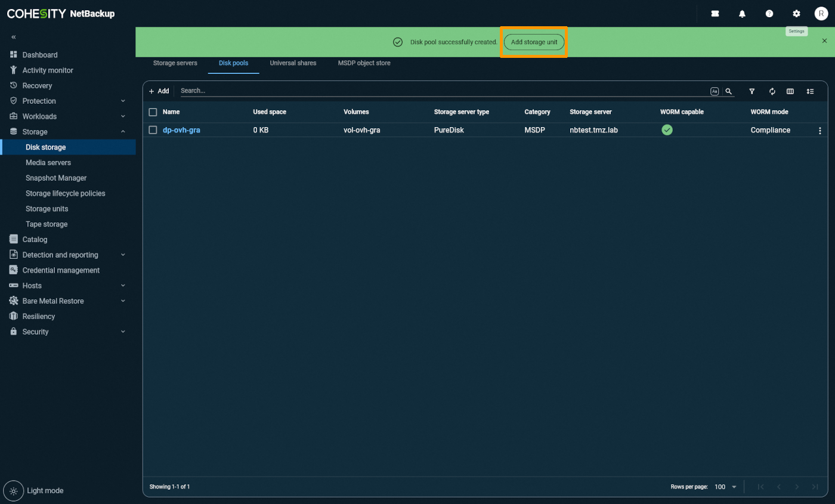
Task: Open the help question mark icon
Action: tap(769, 14)
